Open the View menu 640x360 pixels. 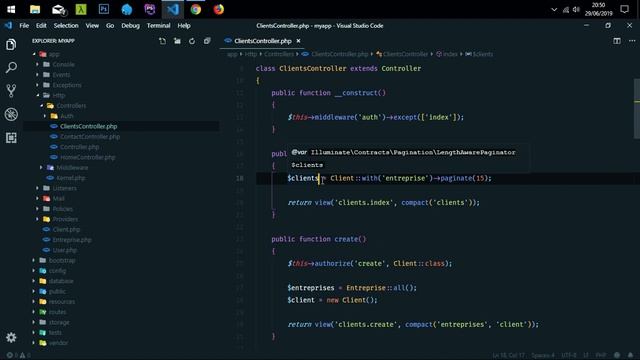(x=92, y=25)
